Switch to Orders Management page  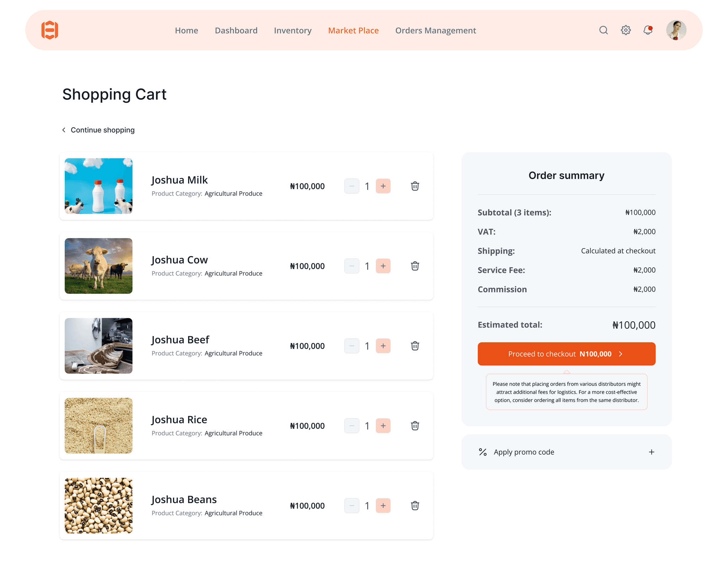[x=435, y=31]
